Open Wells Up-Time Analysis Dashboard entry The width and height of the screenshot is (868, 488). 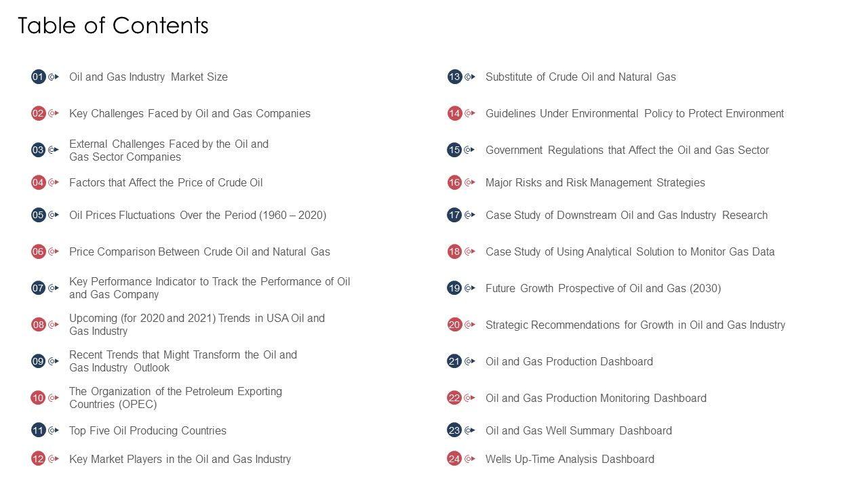click(x=570, y=459)
